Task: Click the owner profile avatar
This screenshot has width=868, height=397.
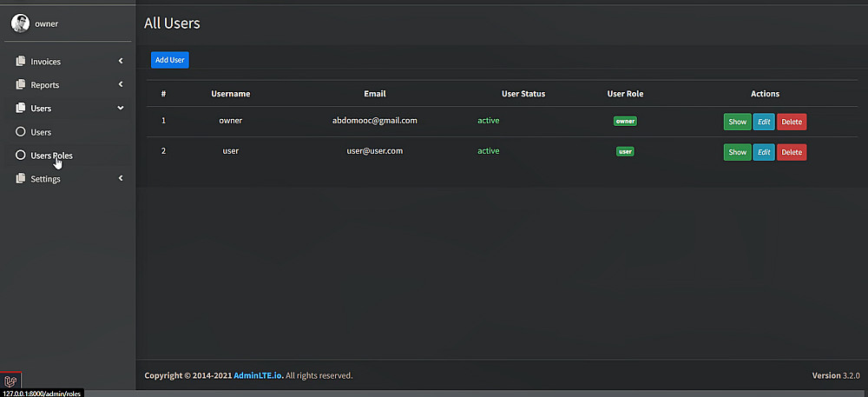Action: [x=20, y=23]
